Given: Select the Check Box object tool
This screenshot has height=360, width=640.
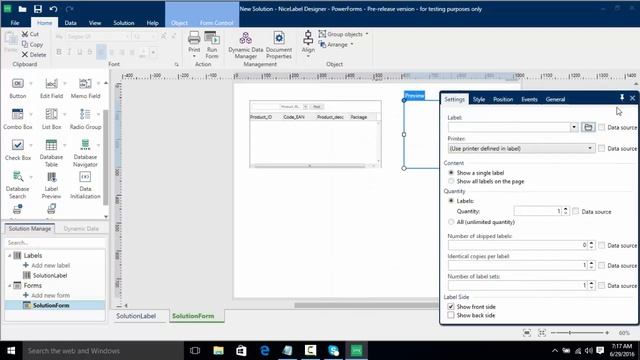Looking at the screenshot, I should tap(18, 150).
